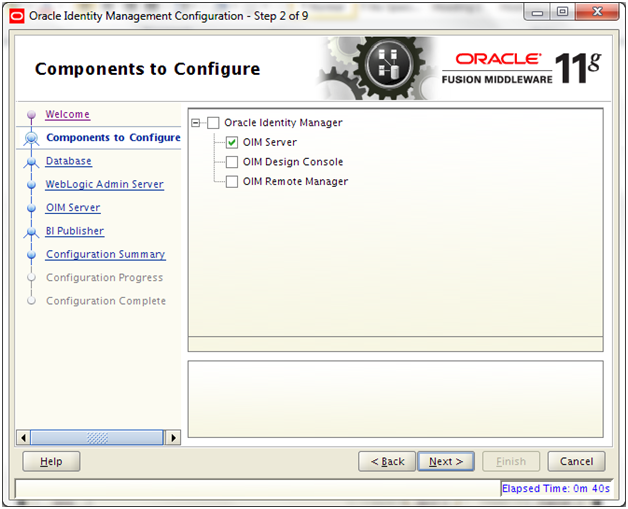
Task: Click the Configuration Complete step text
Action: pos(106,301)
